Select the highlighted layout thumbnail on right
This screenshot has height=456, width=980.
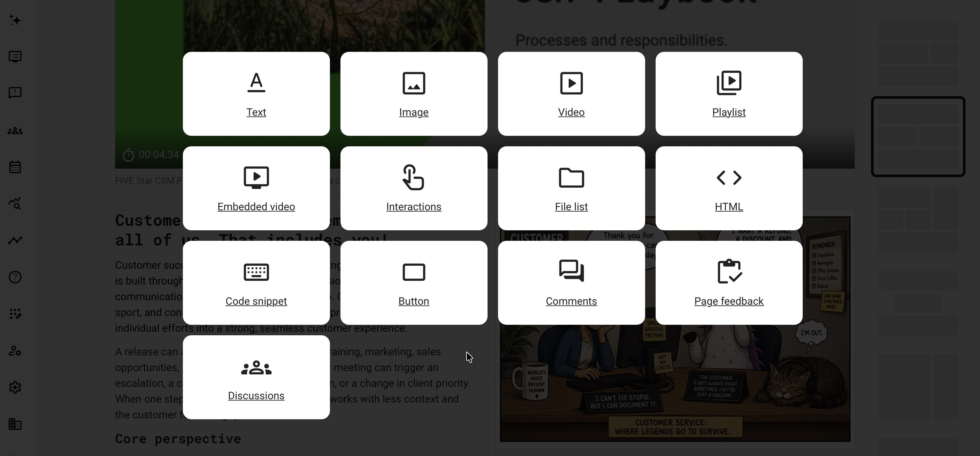click(x=918, y=136)
